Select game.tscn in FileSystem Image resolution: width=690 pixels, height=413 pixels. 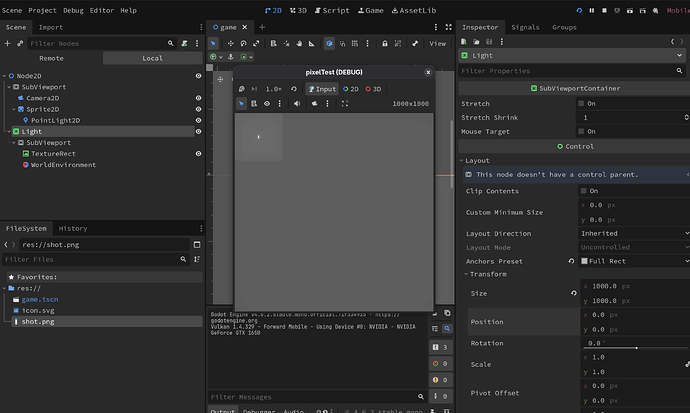(40, 300)
